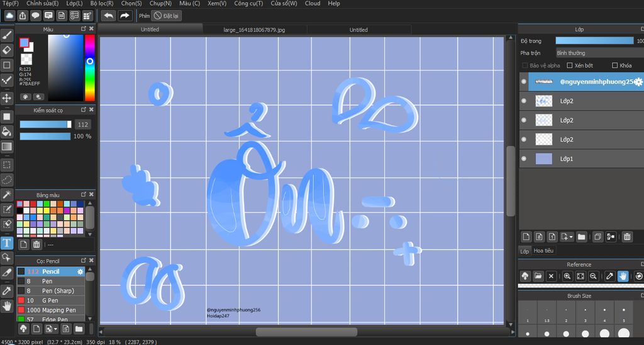This screenshot has width=644, height=345.
Task: Undock the Bảng màu palette panel
Action: click(x=84, y=195)
